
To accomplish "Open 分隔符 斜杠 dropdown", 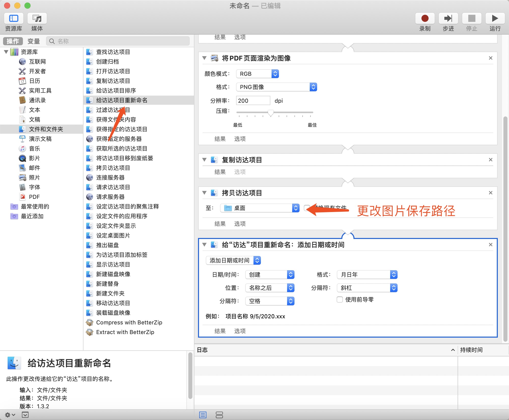I will (367, 288).
